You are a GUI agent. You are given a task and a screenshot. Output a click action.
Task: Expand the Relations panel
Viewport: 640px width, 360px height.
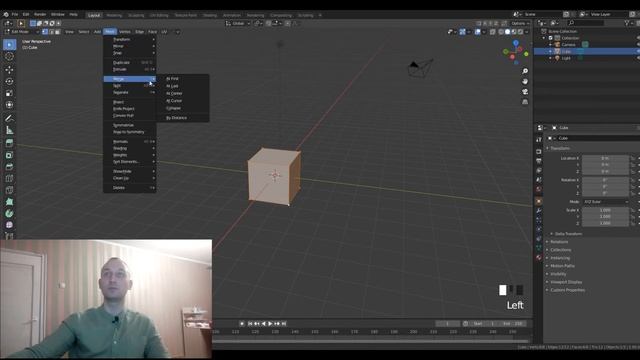[x=558, y=242]
